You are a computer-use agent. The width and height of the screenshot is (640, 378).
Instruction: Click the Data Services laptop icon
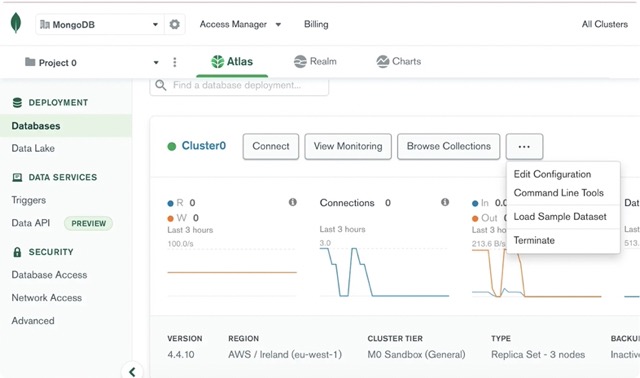tap(17, 177)
